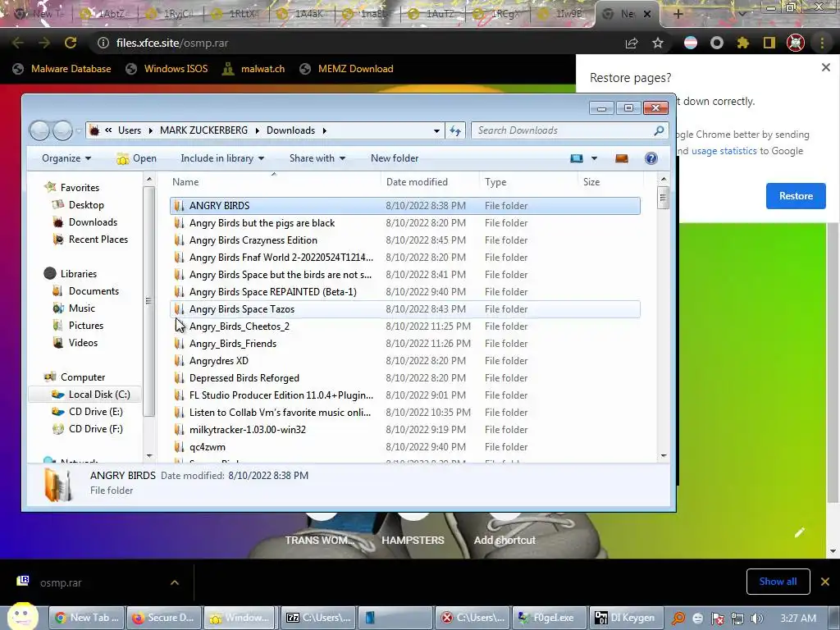Click the Restore button
The image size is (840, 630).
click(x=796, y=196)
